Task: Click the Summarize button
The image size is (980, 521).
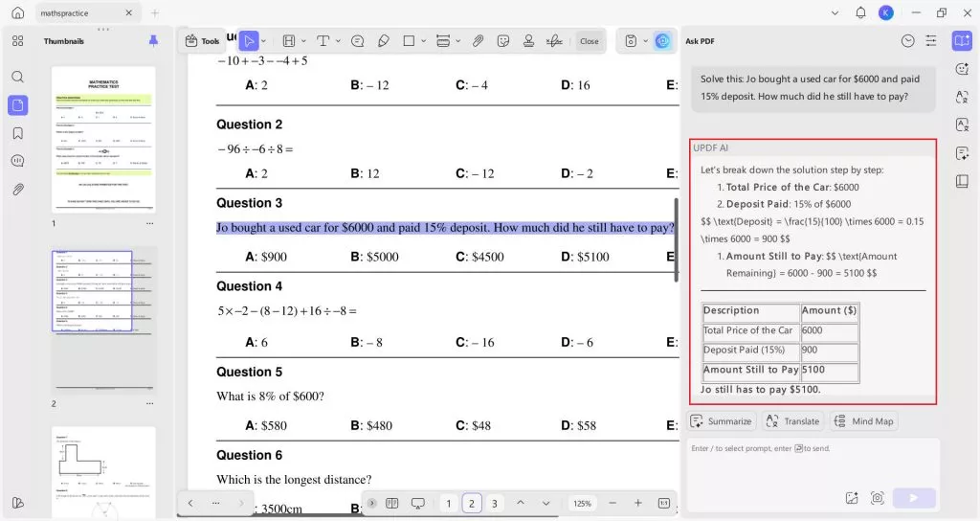Action: pyautogui.click(x=722, y=421)
